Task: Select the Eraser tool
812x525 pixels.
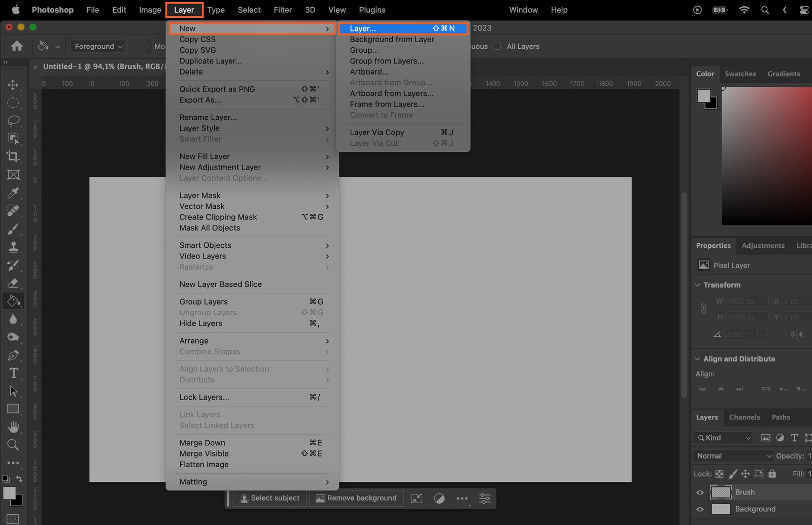Action: pyautogui.click(x=13, y=283)
